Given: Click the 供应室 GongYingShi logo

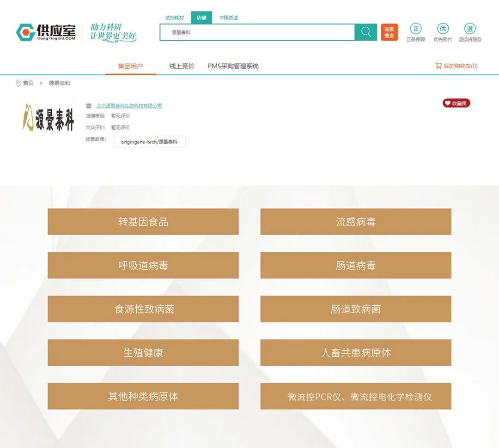Looking at the screenshot, I should 46,32.
